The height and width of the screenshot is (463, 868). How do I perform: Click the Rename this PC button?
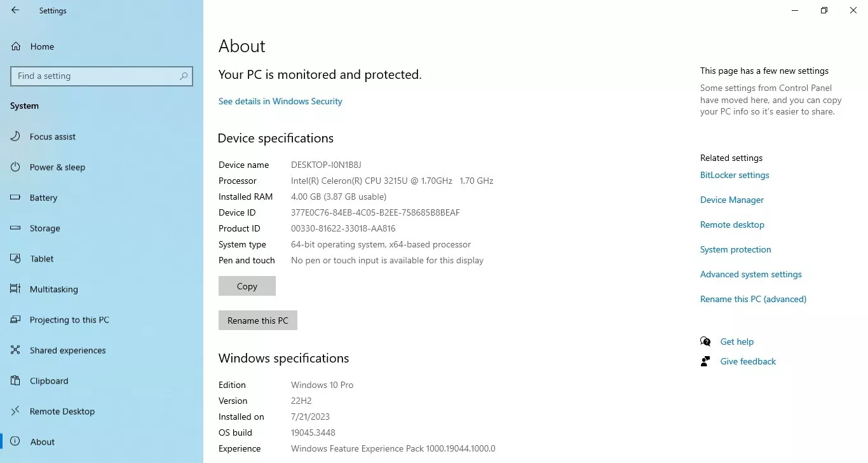258,321
